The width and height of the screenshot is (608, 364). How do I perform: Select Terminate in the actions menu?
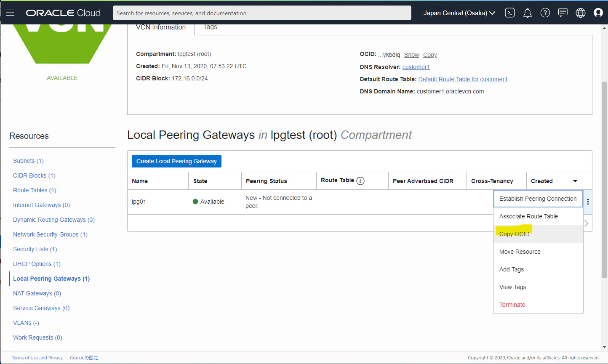[x=538, y=305]
